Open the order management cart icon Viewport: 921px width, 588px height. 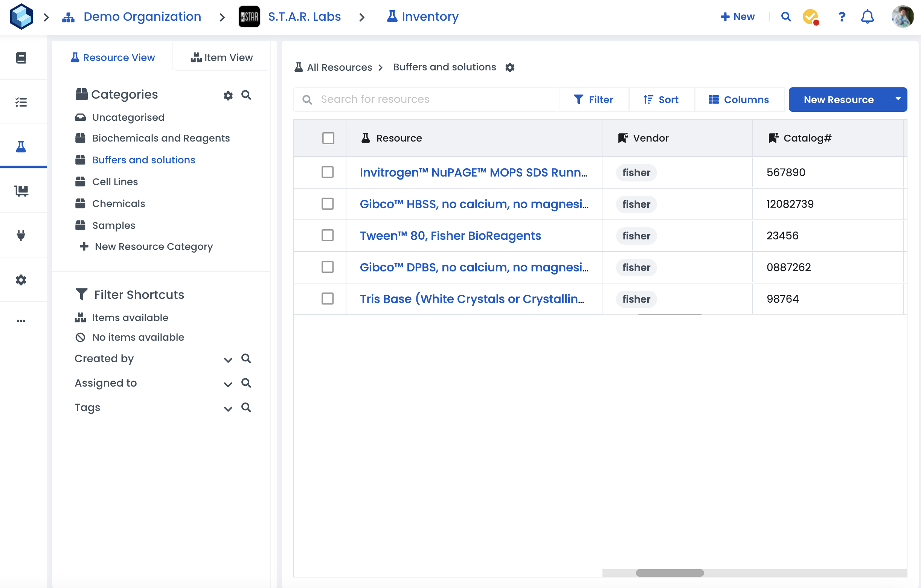[21, 190]
